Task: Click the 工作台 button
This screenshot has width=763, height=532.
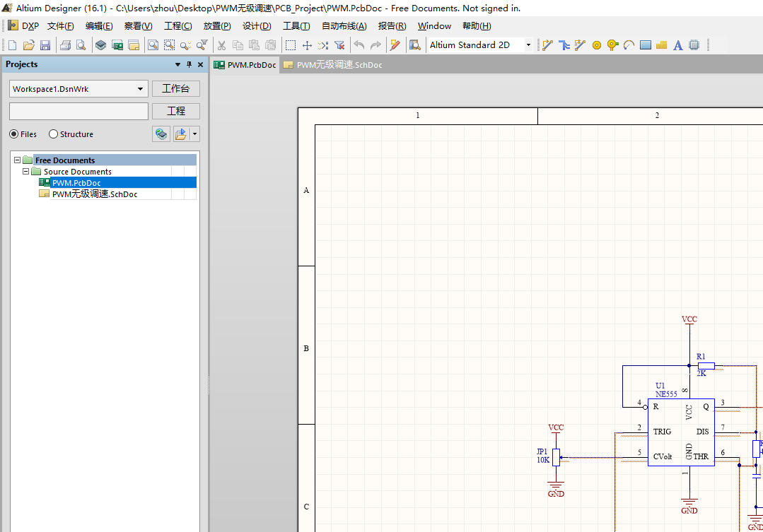Action: 175,88
